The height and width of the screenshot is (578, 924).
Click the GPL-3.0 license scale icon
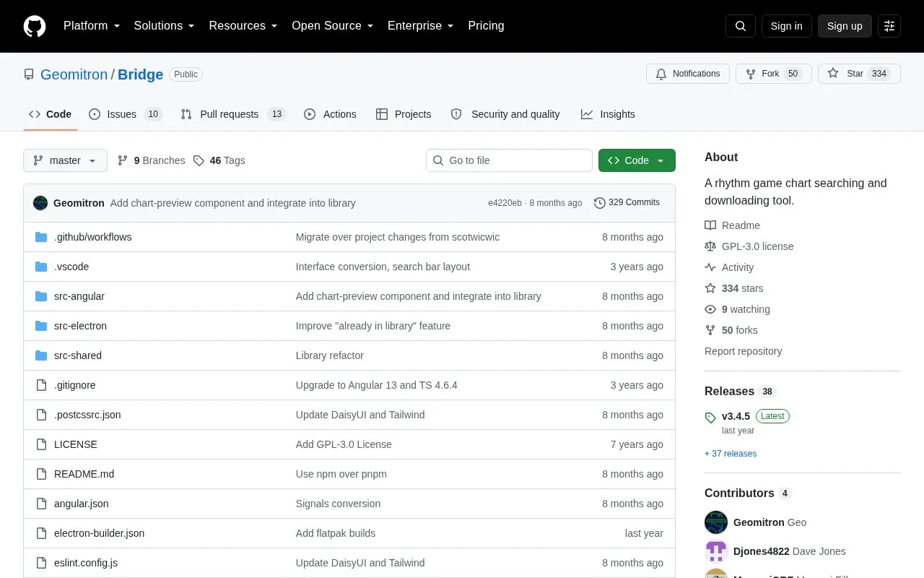tap(710, 246)
